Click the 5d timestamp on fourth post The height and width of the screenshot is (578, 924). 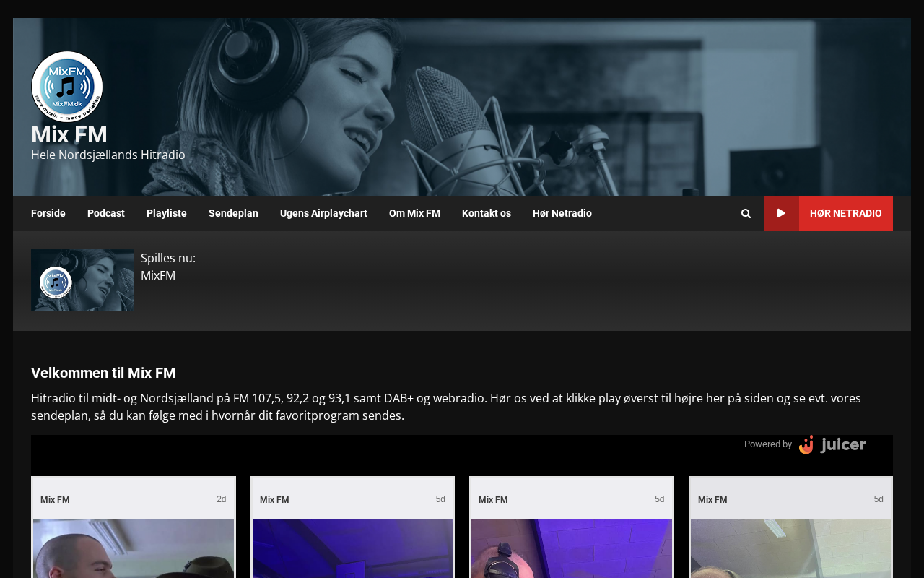pos(879,499)
